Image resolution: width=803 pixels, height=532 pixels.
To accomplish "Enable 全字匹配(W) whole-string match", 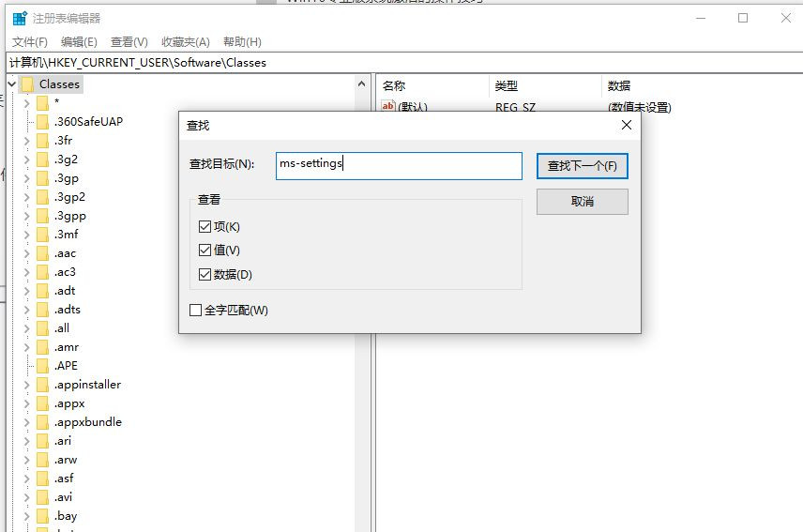I will [195, 310].
